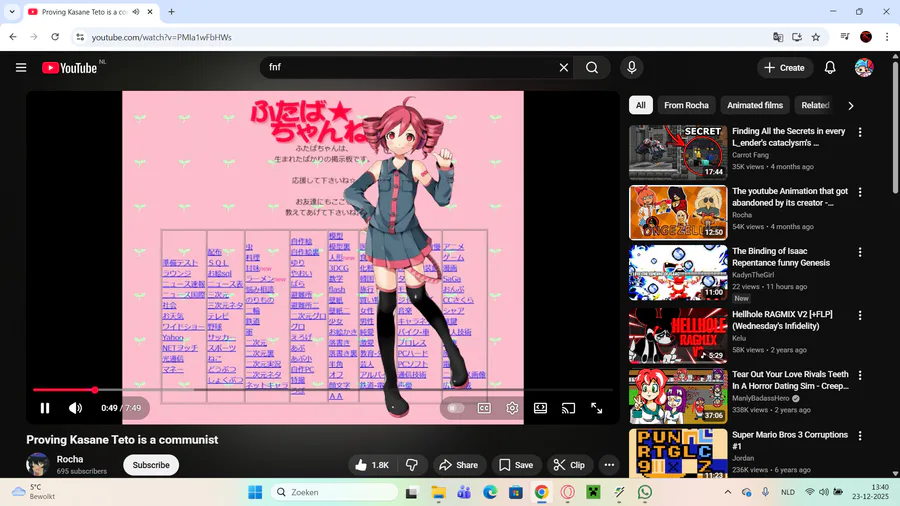Open the account avatar menu
The image size is (900, 506).
[864, 68]
